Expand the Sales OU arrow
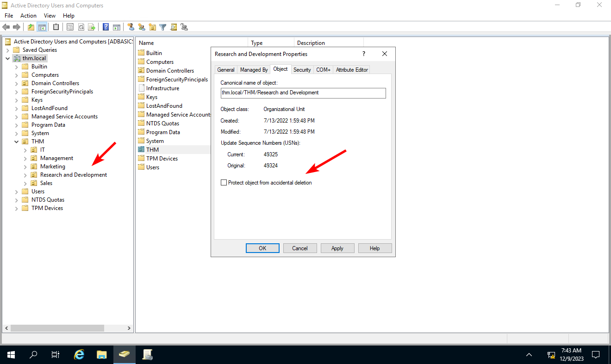The height and width of the screenshot is (364, 611). point(25,183)
